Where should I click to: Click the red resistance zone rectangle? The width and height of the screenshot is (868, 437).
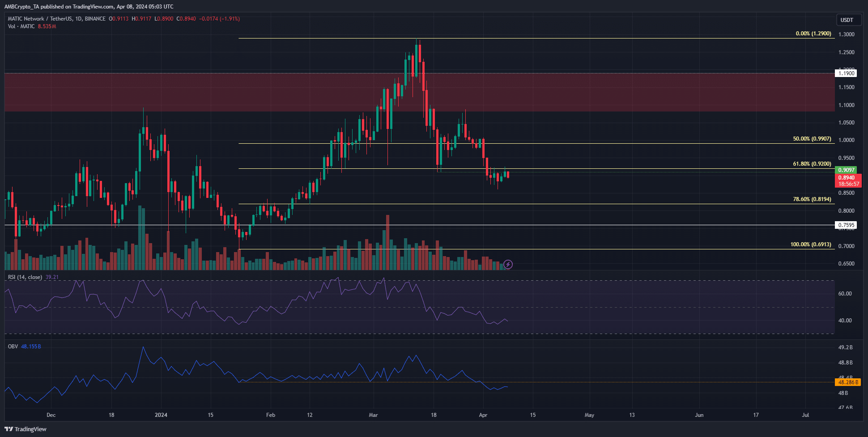click(x=419, y=92)
